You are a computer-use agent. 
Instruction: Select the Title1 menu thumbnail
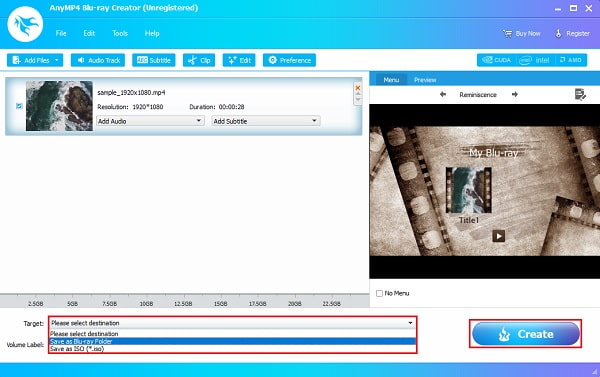tap(469, 190)
